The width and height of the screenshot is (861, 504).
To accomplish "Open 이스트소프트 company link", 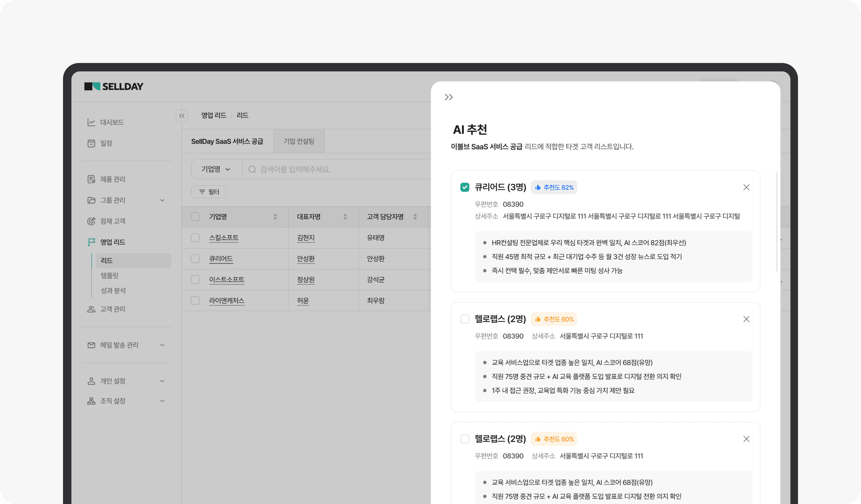I will pyautogui.click(x=227, y=280).
